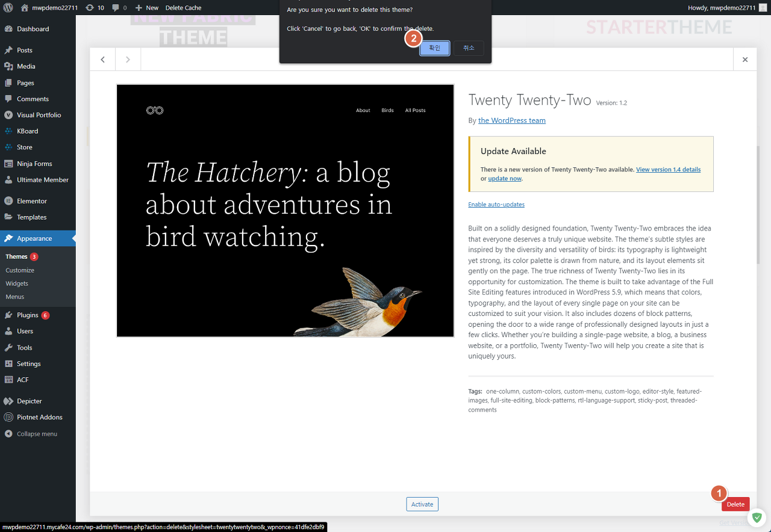Screen dimensions: 771x532
Task: Click the Appearance paintbrush icon
Action: [8, 238]
